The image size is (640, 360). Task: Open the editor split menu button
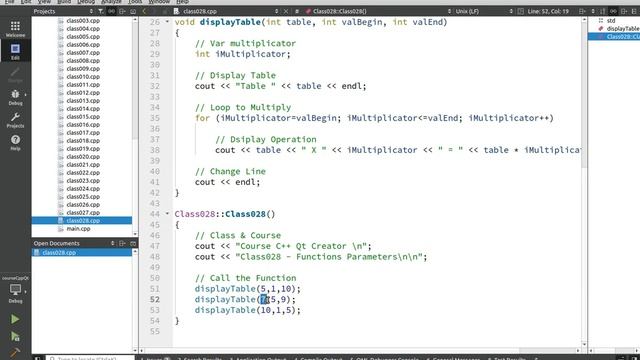pyautogui.click(x=583, y=11)
